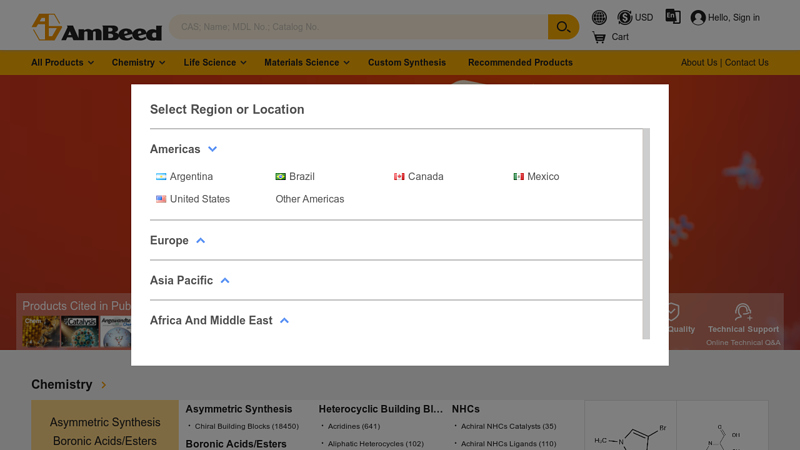Click the USD currency icon
Viewport: 800px width, 450px height.
point(625,17)
